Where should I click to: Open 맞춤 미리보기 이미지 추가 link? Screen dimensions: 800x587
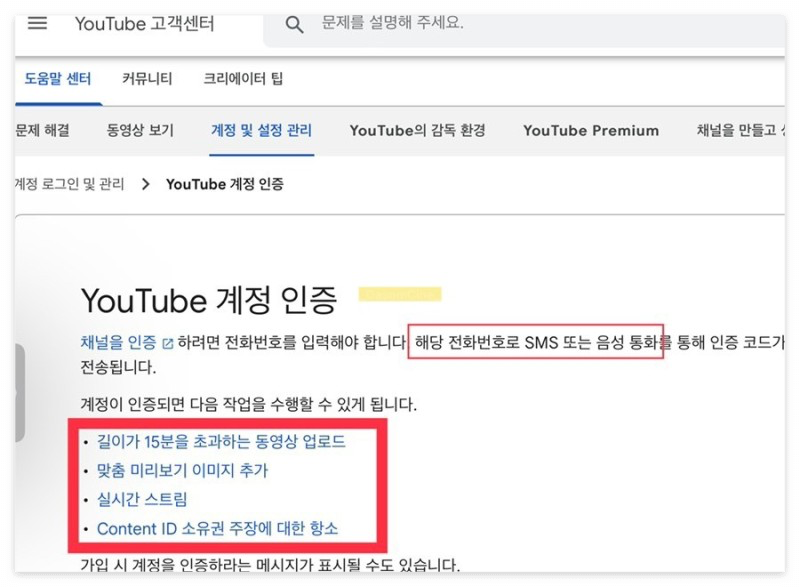coord(182,470)
